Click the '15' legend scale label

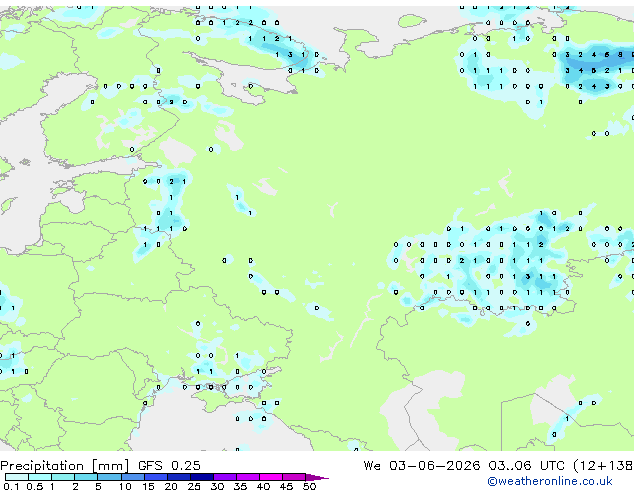pyautogui.click(x=148, y=486)
